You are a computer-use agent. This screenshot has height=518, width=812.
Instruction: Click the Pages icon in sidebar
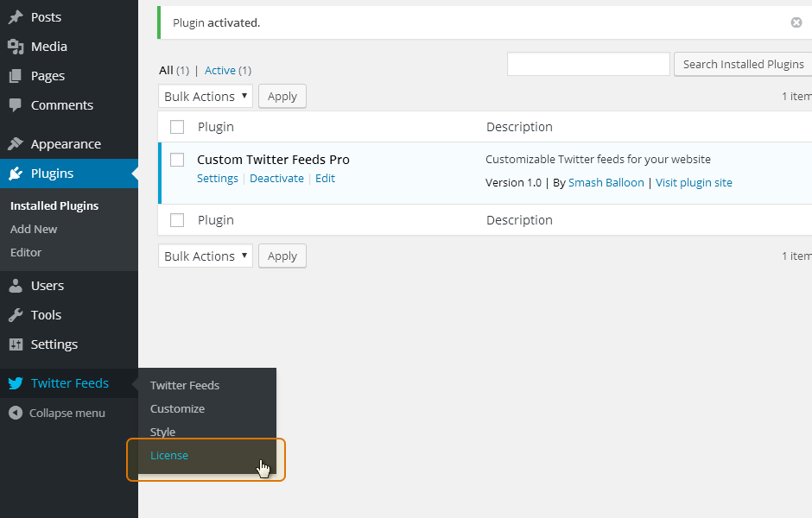tap(16, 76)
